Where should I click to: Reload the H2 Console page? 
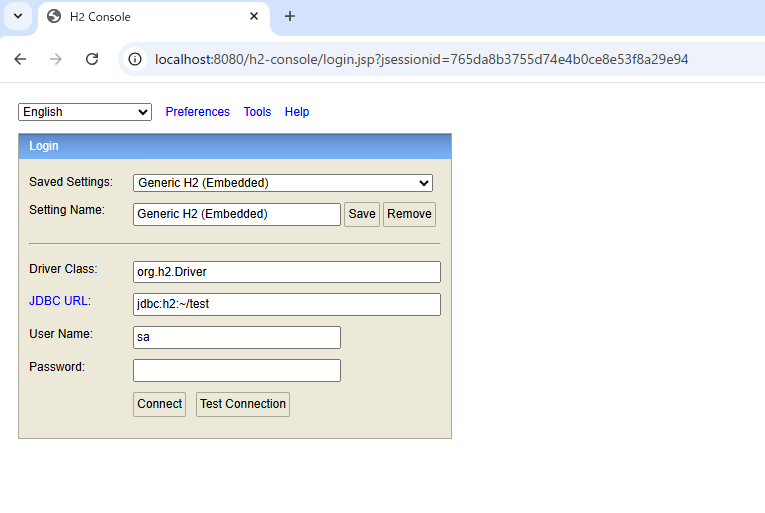click(x=92, y=59)
